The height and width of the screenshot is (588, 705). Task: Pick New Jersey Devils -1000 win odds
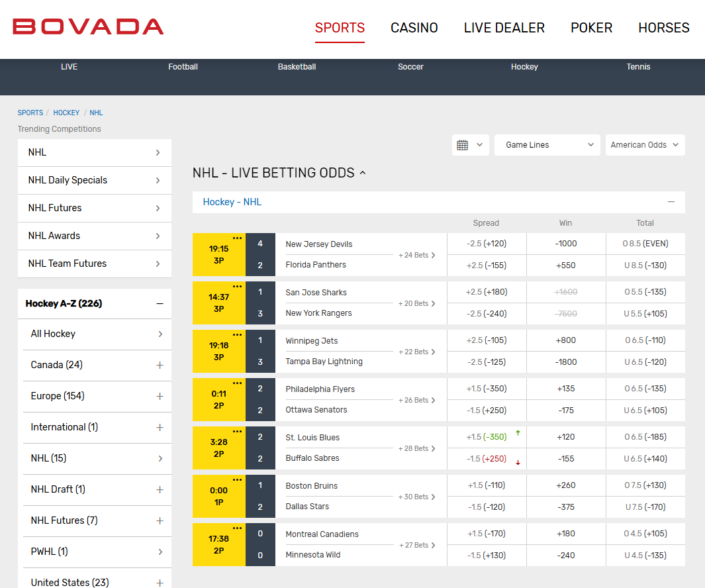click(566, 244)
